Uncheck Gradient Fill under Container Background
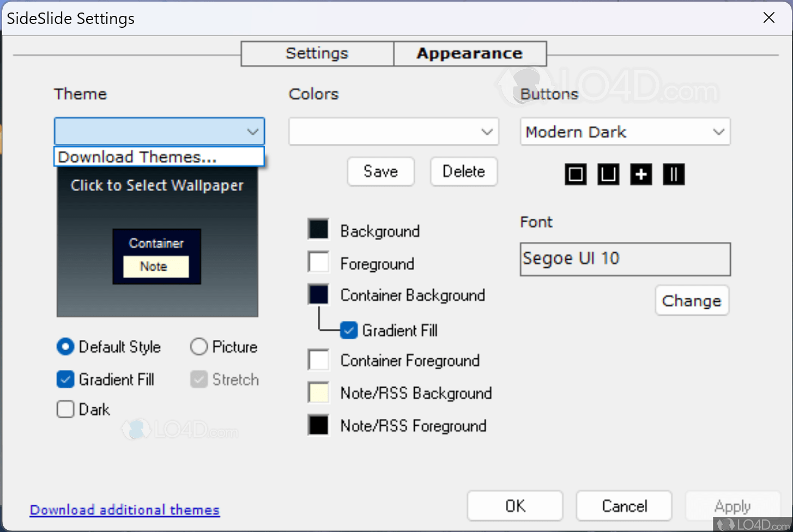This screenshot has width=793, height=532. click(349, 331)
